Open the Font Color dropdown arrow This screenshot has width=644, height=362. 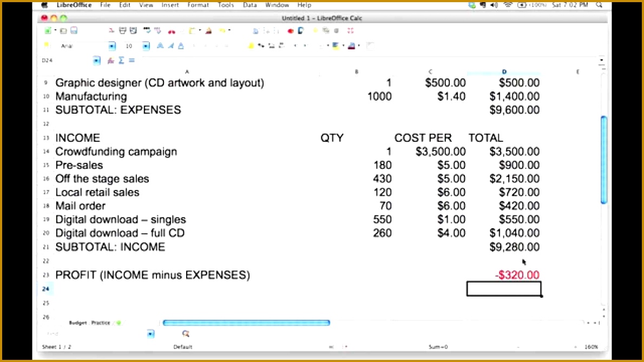click(x=359, y=46)
